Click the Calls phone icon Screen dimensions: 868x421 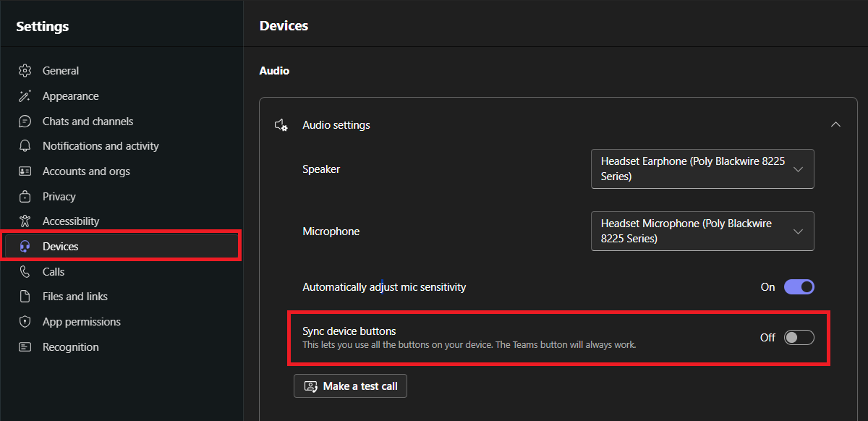pyautogui.click(x=25, y=272)
